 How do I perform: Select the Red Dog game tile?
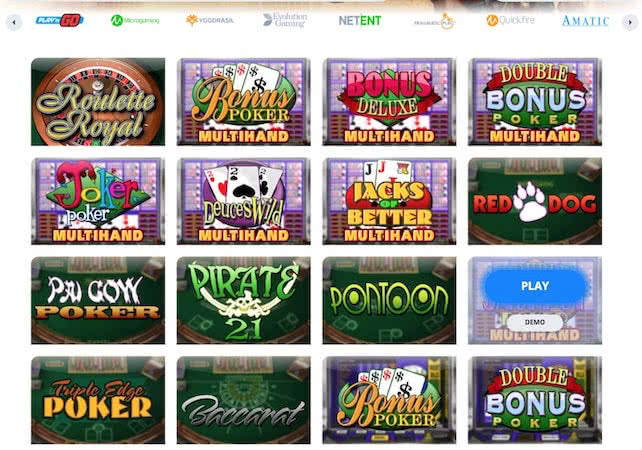tap(535, 201)
